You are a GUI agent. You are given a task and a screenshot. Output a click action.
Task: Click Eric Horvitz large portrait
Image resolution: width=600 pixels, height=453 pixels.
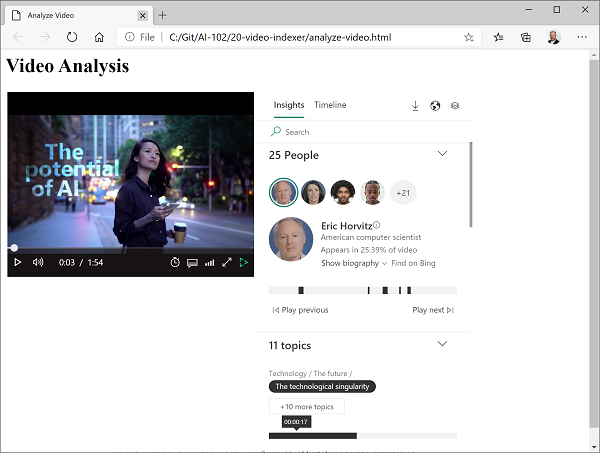pyautogui.click(x=291, y=239)
